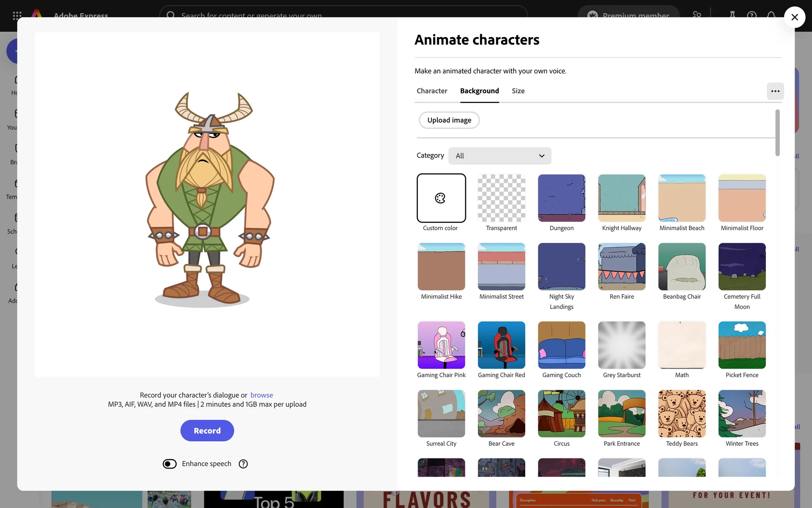The image size is (812, 508).
Task: Expand the Category All dropdown
Action: [x=499, y=156]
